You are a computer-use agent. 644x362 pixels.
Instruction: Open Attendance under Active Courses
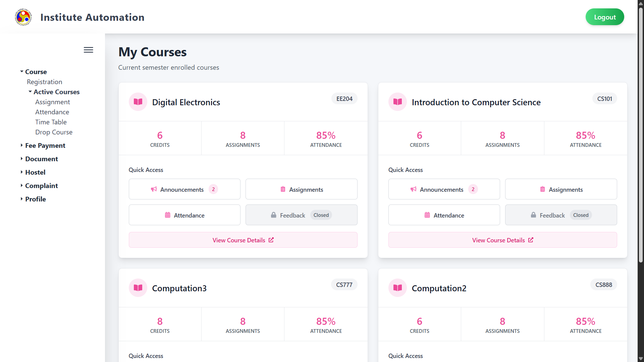click(x=52, y=112)
